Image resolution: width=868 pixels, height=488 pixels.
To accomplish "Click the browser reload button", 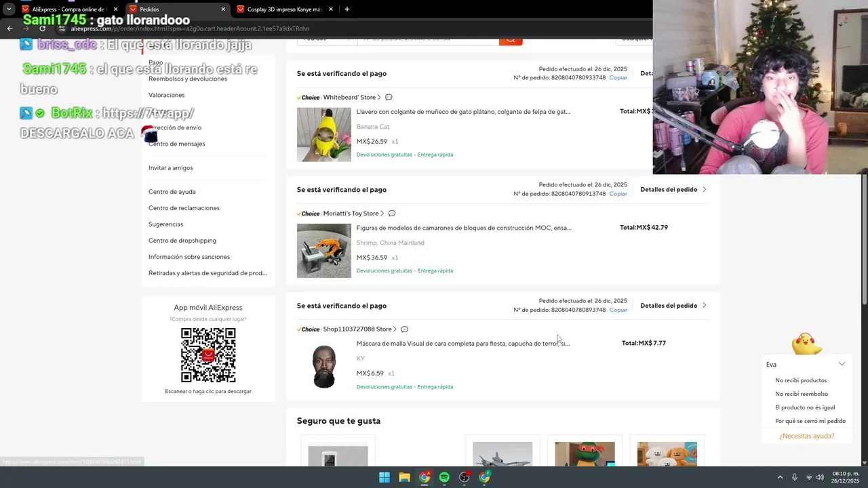I will (42, 28).
